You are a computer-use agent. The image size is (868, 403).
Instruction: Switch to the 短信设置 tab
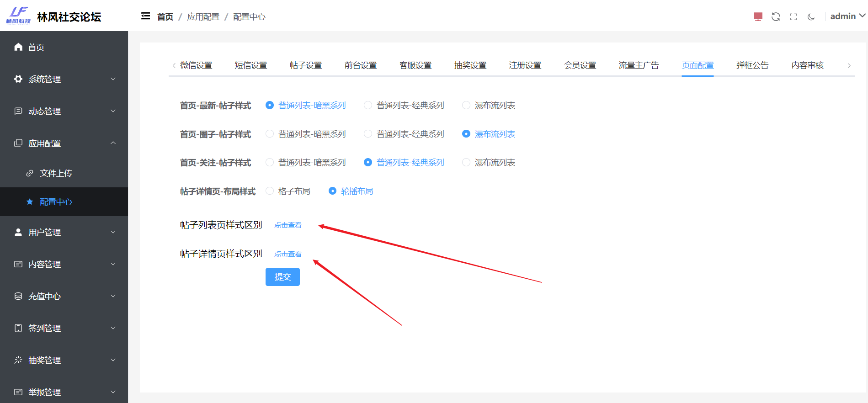click(x=251, y=65)
